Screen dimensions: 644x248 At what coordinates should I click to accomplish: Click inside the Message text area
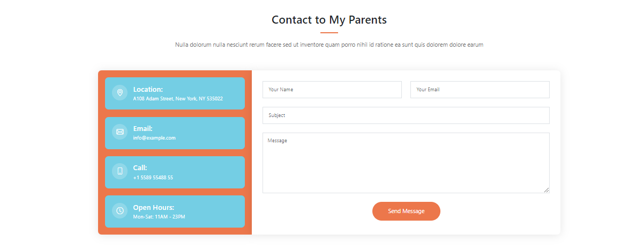point(406,163)
